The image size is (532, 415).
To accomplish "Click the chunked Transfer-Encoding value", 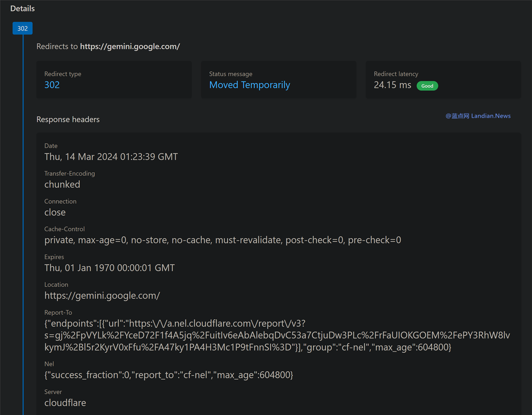I will 62,184.
